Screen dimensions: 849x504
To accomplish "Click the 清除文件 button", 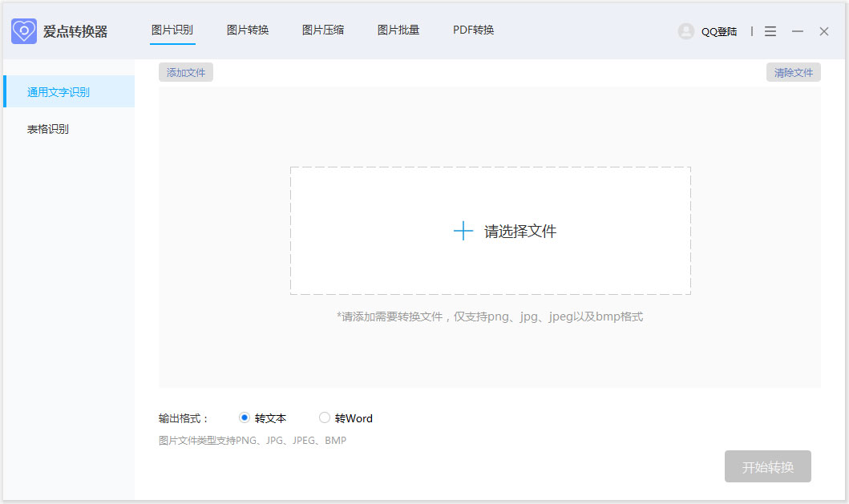I will point(793,72).
